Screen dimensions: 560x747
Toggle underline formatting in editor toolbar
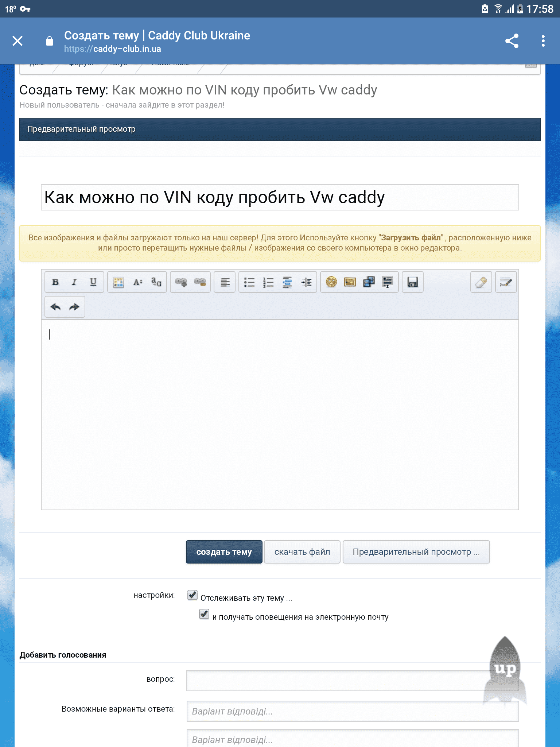point(93,282)
